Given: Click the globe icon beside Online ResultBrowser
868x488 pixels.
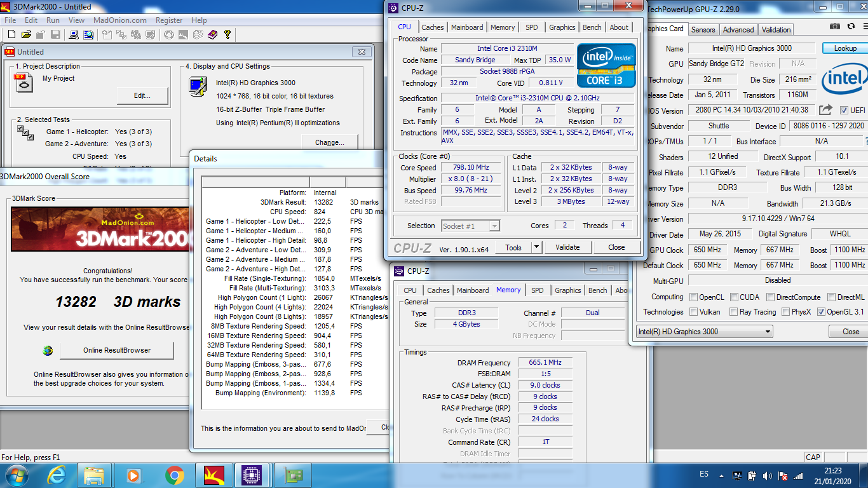Looking at the screenshot, I should point(48,350).
